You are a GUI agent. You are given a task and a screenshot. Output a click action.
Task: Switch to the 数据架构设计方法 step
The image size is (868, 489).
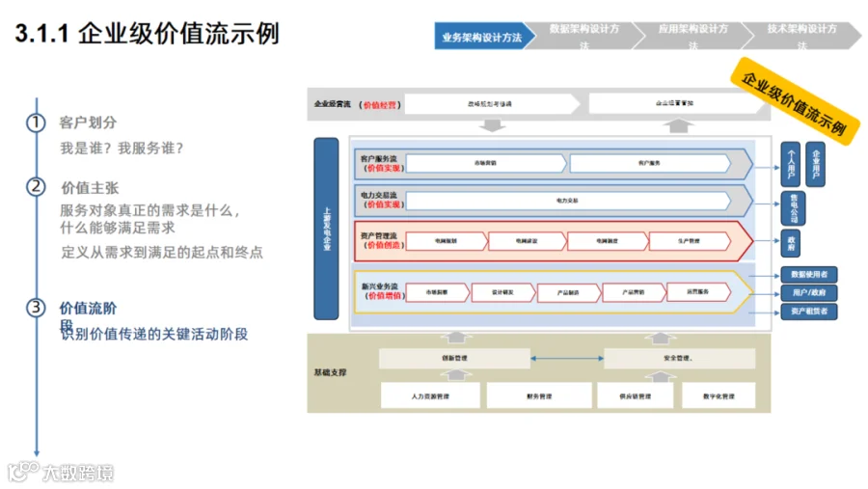point(584,37)
